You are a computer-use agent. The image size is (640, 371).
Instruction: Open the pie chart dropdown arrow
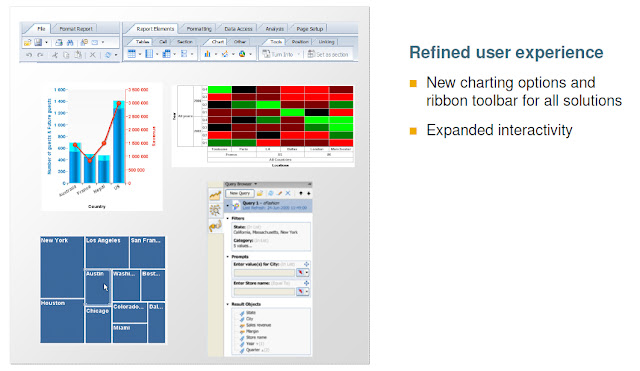pos(251,54)
